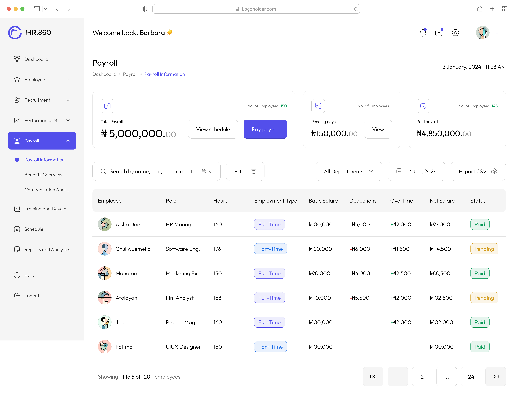This screenshot has height=420, width=514.
Task: Click browser back arrow
Action: (57, 9)
